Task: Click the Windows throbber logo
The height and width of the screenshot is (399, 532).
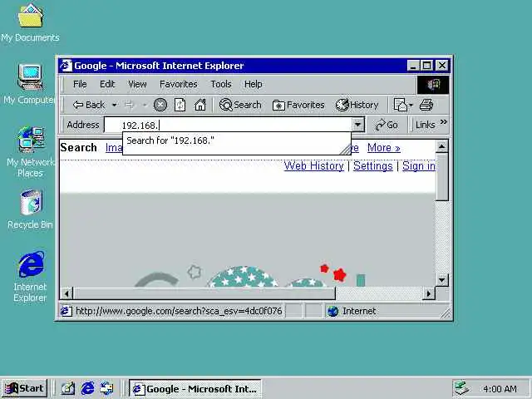Action: 433,85
